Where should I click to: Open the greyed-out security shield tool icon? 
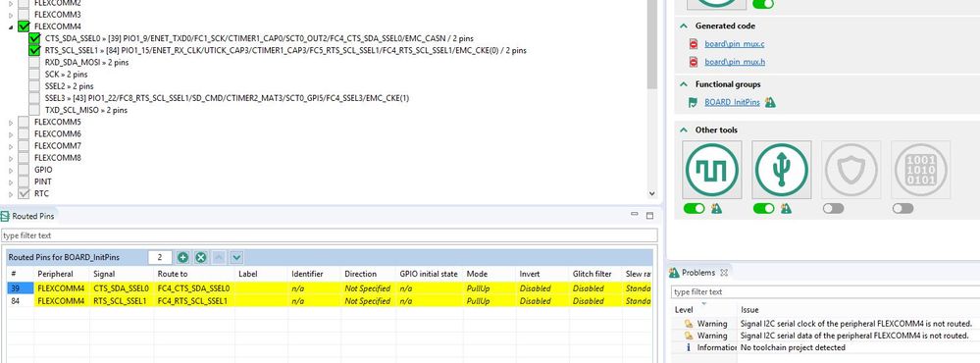(851, 170)
